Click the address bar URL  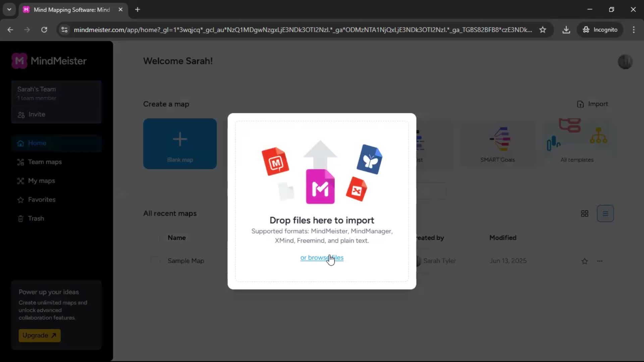click(x=303, y=30)
